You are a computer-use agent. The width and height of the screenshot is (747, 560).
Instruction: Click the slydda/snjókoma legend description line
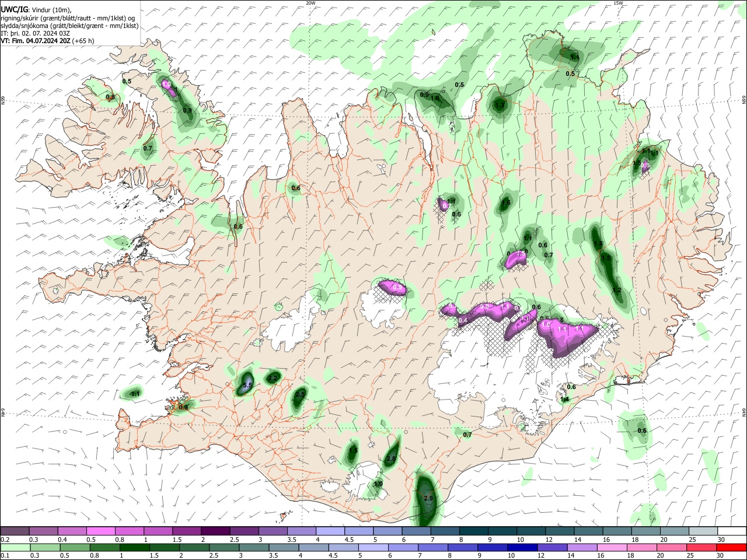pos(69,25)
